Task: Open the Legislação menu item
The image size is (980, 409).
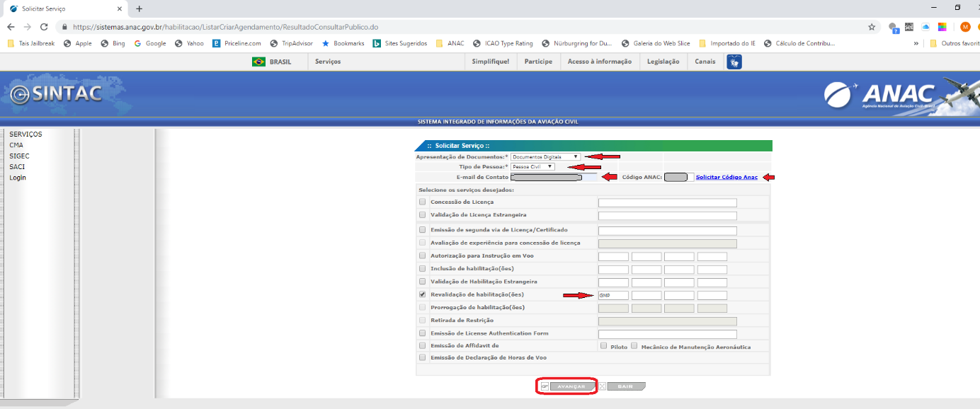Action: (663, 62)
